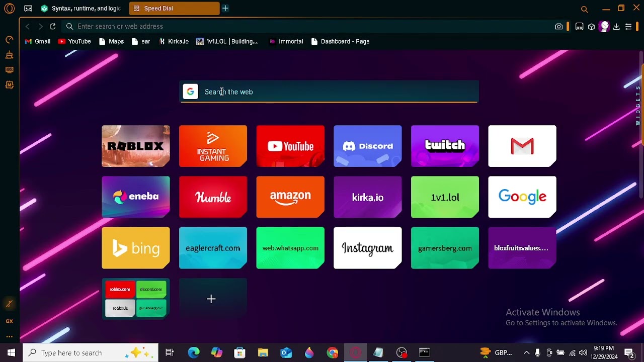644x362 pixels.
Task: Open Instagram speed dial tile
Action: tap(368, 248)
